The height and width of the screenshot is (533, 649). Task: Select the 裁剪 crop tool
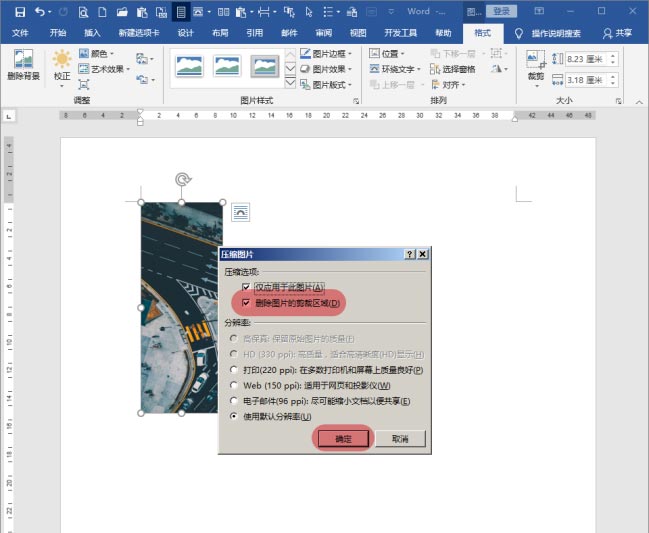point(536,65)
